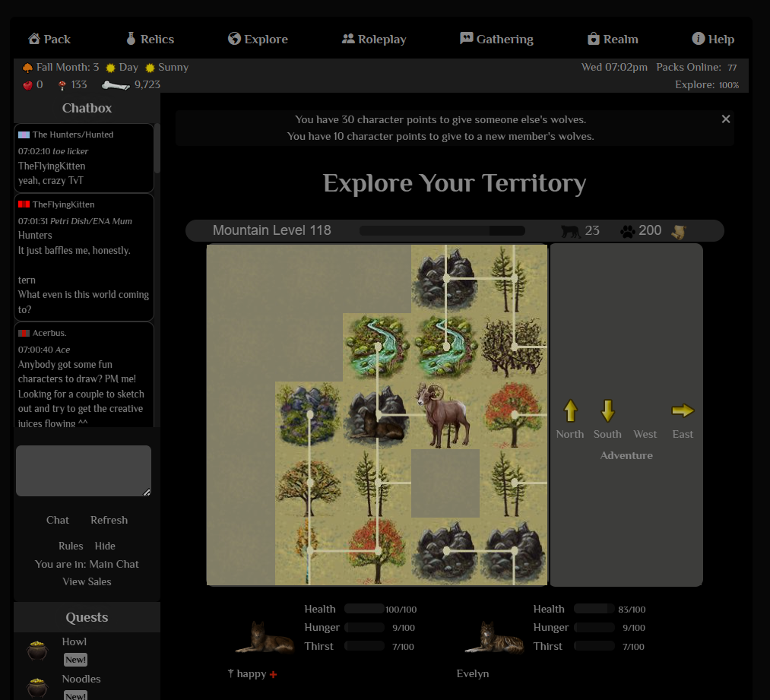The image size is (770, 700).
Task: Click the scroll icon in the mountain level bar
Action: [x=679, y=231]
